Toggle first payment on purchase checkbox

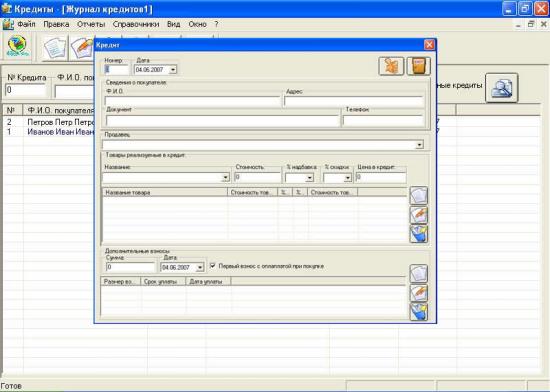coord(213,266)
